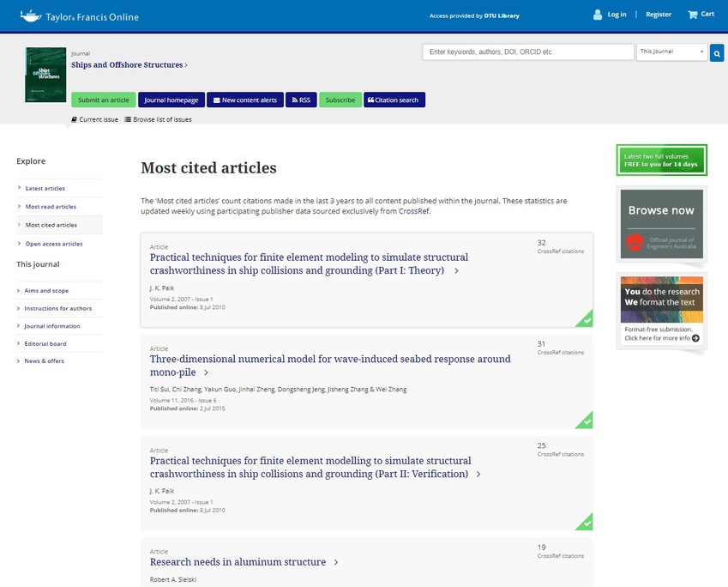Click the keyword search input field
The height and width of the screenshot is (587, 728).
coord(527,52)
